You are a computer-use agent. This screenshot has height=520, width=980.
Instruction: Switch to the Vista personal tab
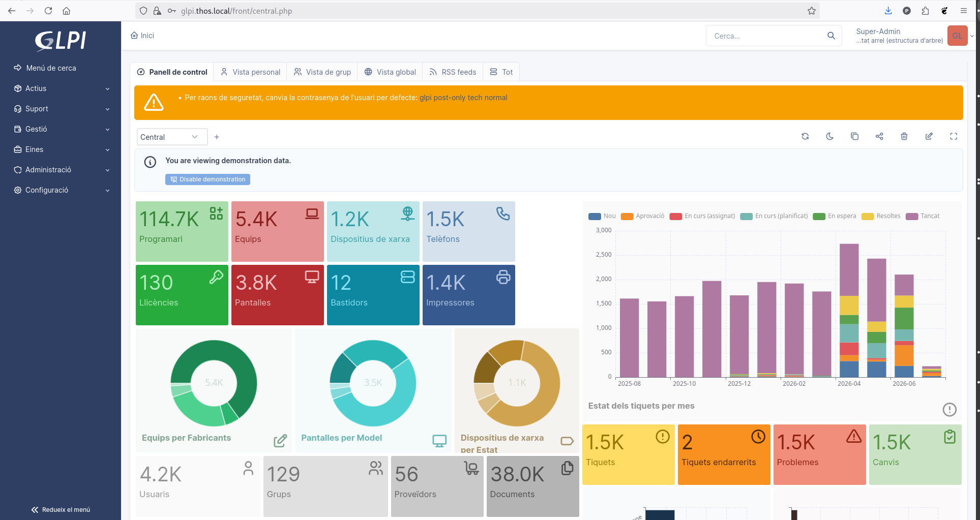coord(250,72)
